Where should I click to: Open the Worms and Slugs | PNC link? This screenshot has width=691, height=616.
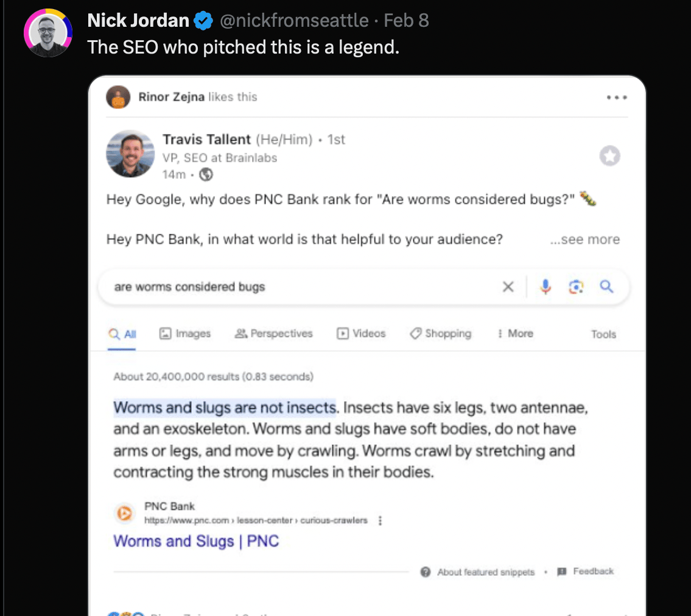coord(196,541)
